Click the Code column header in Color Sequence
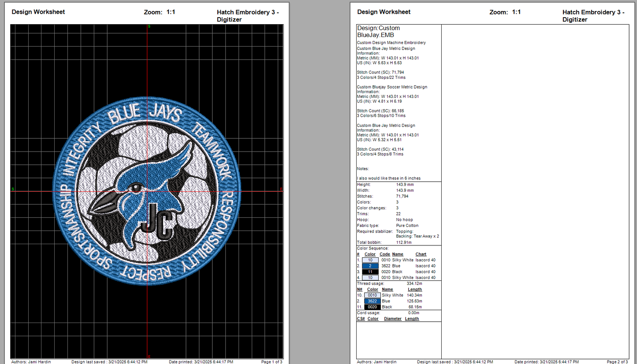 tap(384, 254)
